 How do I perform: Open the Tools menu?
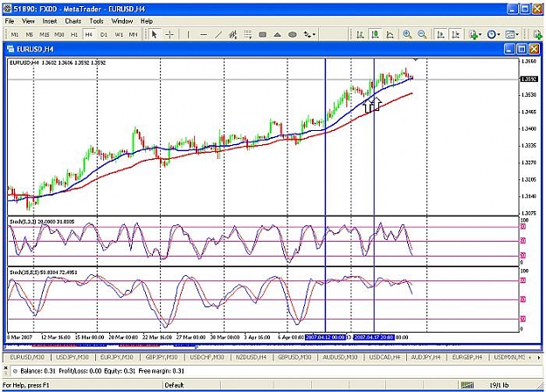pos(96,21)
